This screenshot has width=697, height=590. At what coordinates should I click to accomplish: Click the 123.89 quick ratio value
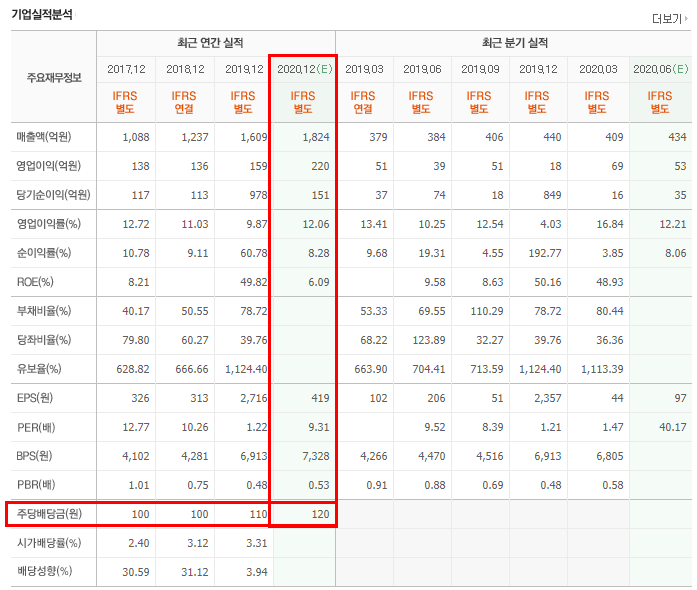tap(429, 340)
